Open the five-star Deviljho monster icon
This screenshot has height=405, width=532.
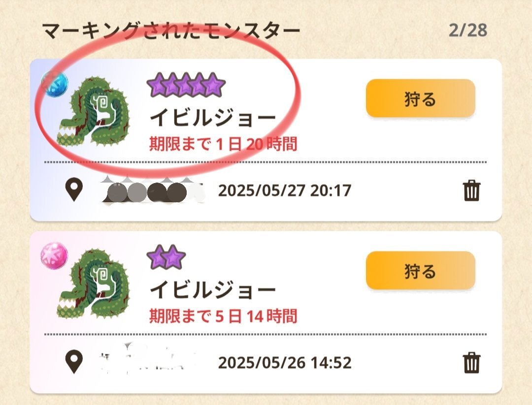(94, 112)
